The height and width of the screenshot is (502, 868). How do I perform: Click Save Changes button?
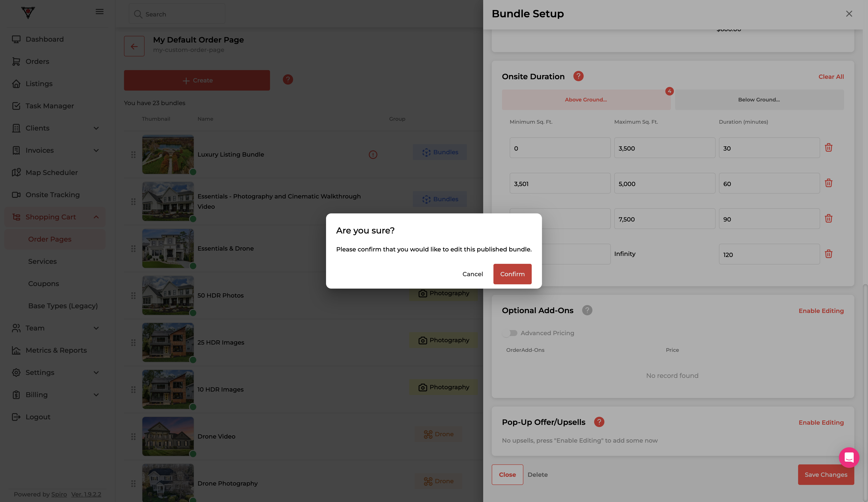point(826,474)
